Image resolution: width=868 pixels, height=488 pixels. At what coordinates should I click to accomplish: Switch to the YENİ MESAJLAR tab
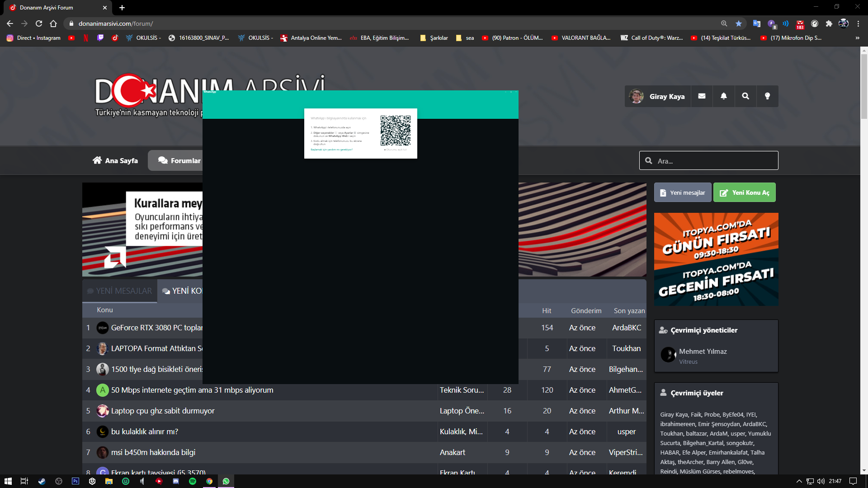(x=120, y=291)
